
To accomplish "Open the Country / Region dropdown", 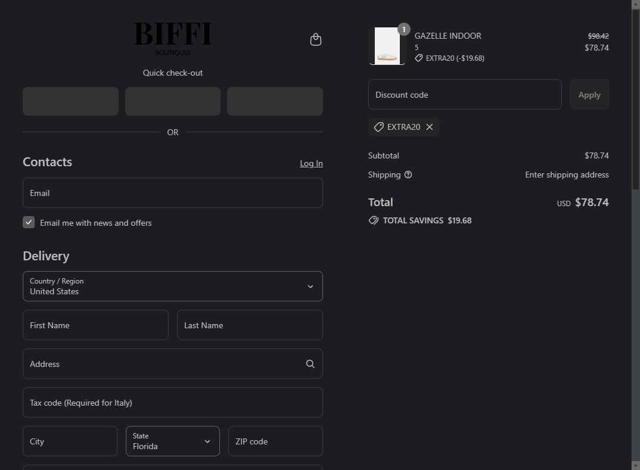I will pyautogui.click(x=173, y=286).
